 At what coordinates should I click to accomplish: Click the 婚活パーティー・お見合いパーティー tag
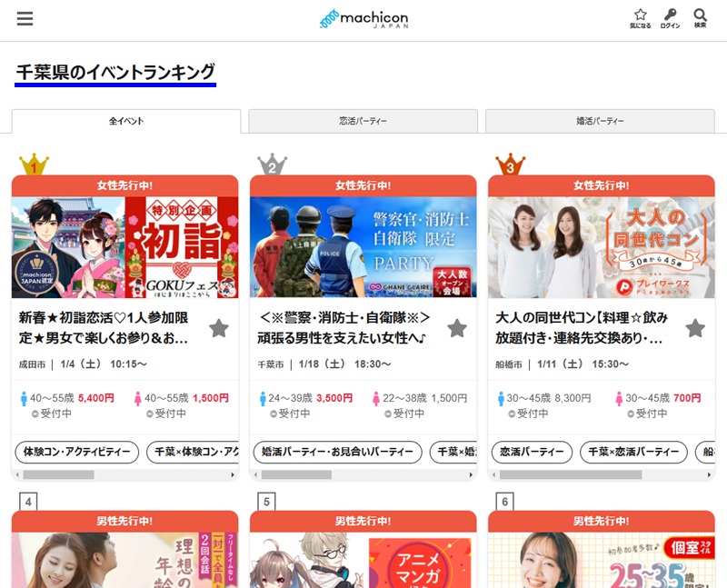336,452
